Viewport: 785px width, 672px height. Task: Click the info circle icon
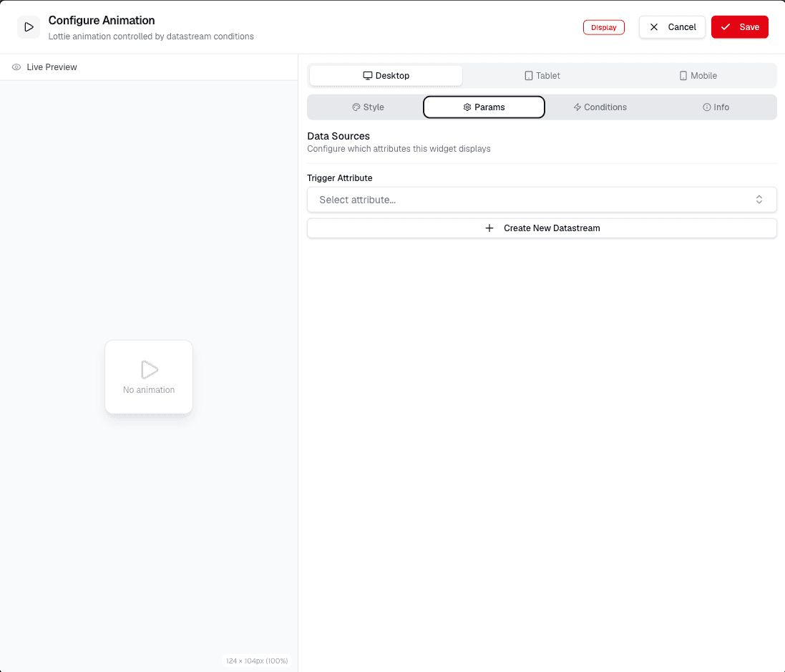pyautogui.click(x=707, y=107)
